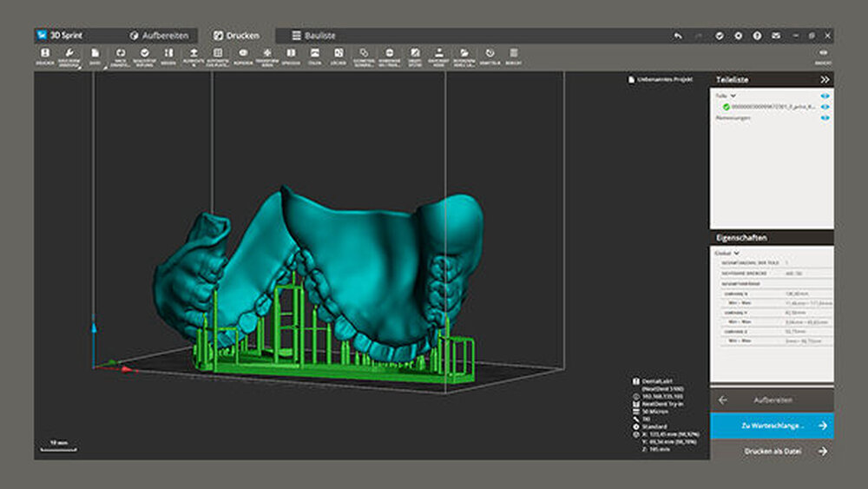The image size is (868, 489).
Task: Expand the Global properties dropdown
Action: [x=737, y=253]
